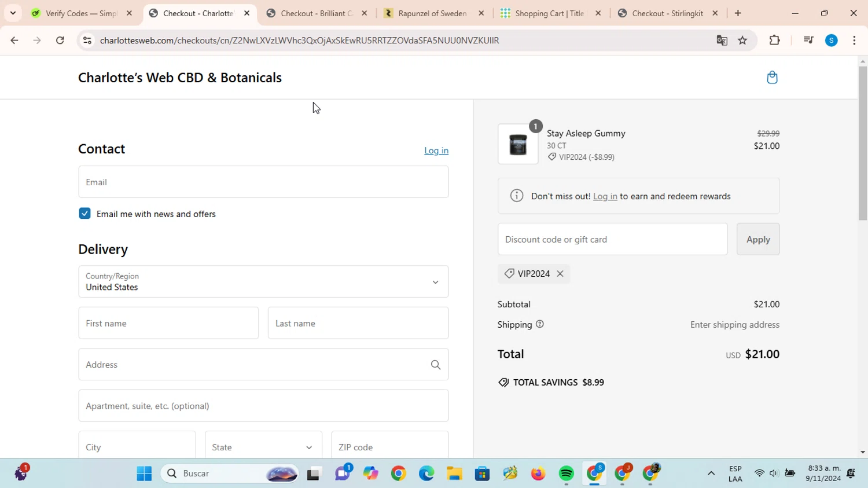This screenshot has width=868, height=488.
Task: Click the Discount code or gift card field
Action: click(x=613, y=239)
